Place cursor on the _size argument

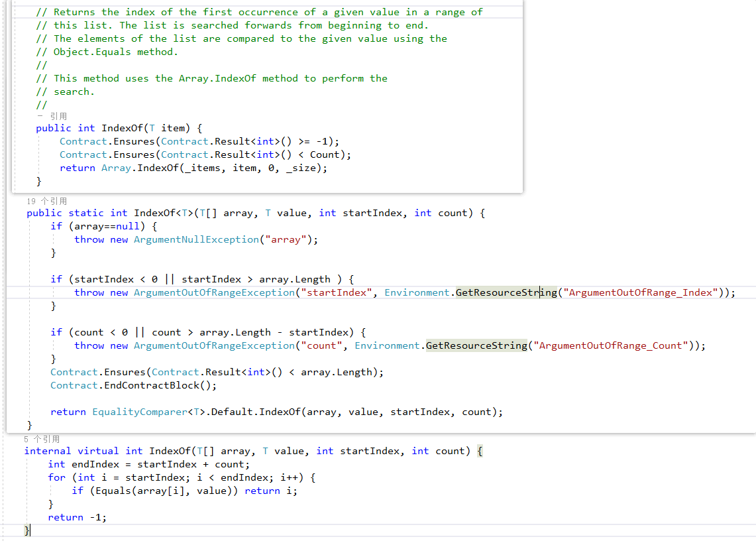click(302, 168)
